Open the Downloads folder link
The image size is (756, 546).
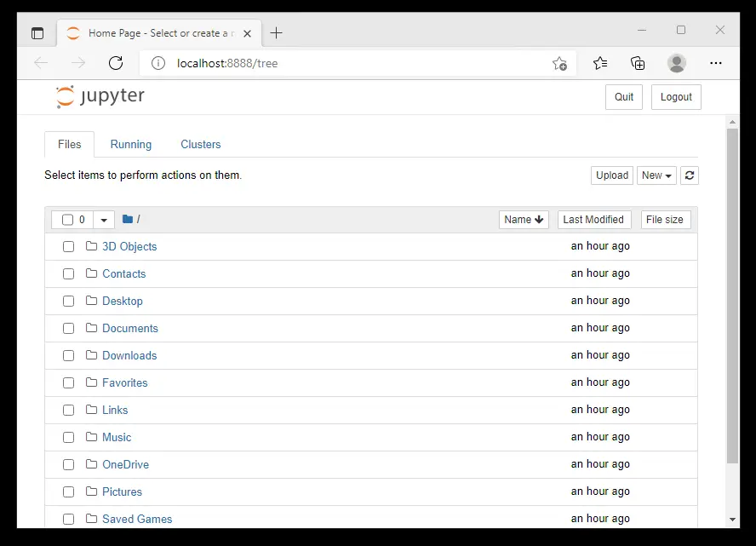click(x=129, y=356)
